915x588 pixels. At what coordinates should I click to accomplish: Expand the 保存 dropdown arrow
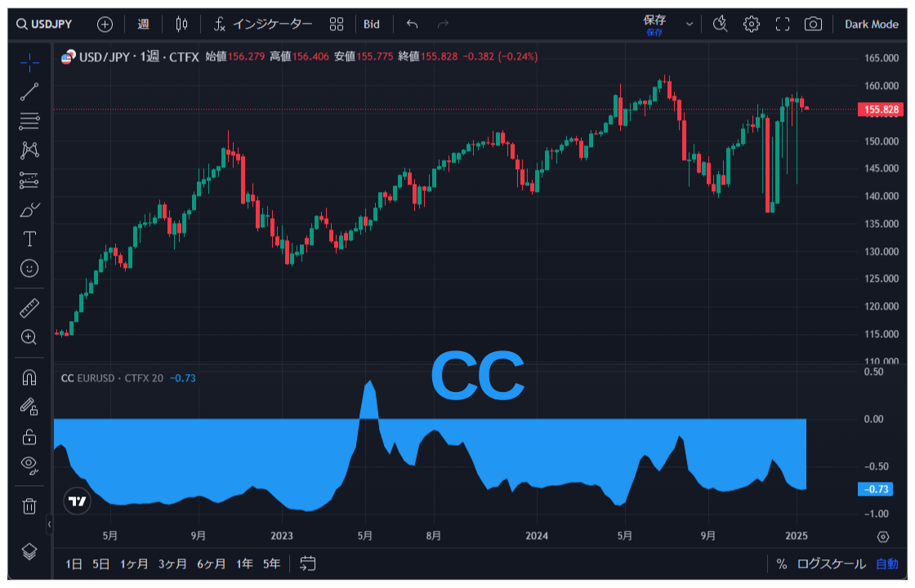pyautogui.click(x=690, y=24)
